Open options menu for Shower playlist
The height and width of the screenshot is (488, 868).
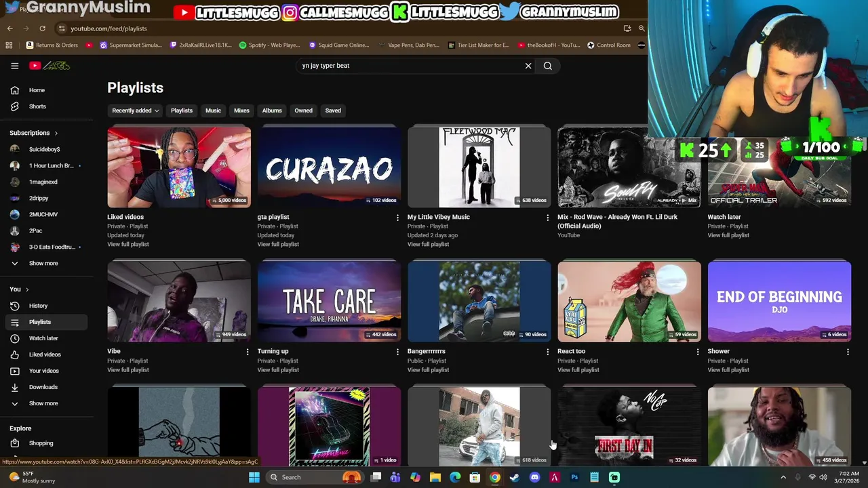848,352
